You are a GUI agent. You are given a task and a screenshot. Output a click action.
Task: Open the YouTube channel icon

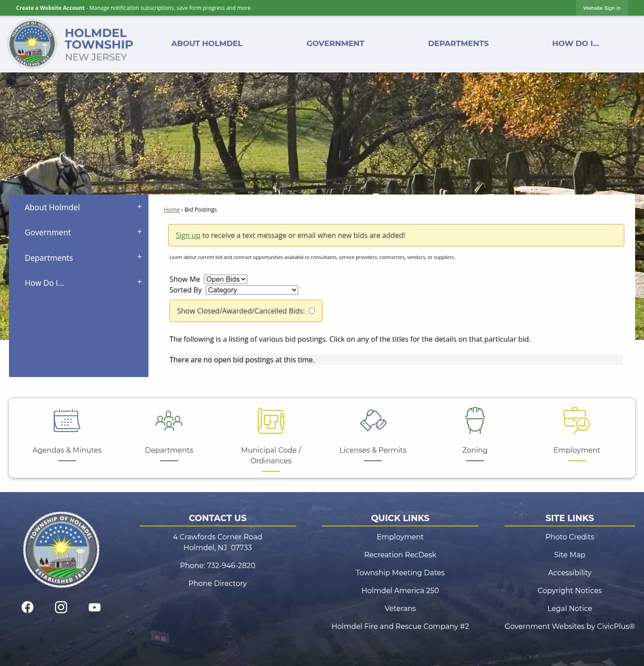click(x=94, y=607)
